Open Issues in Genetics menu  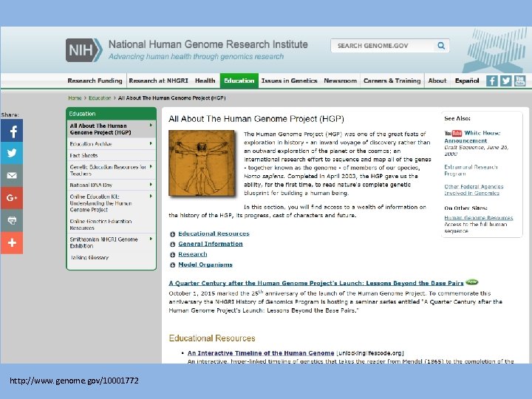tap(289, 81)
